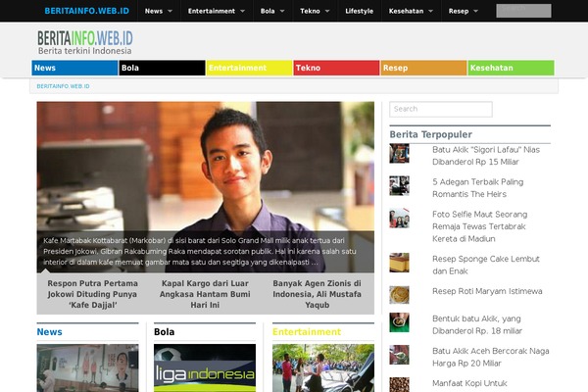588x392 pixels.
Task: Click the gray search box in top bar
Action: tap(523, 11)
